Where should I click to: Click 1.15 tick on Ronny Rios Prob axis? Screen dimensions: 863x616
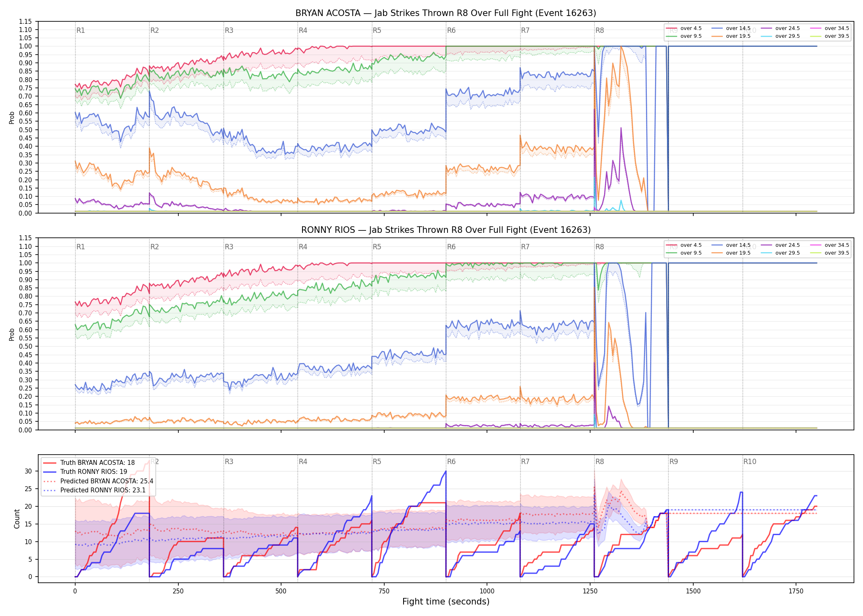point(25,238)
